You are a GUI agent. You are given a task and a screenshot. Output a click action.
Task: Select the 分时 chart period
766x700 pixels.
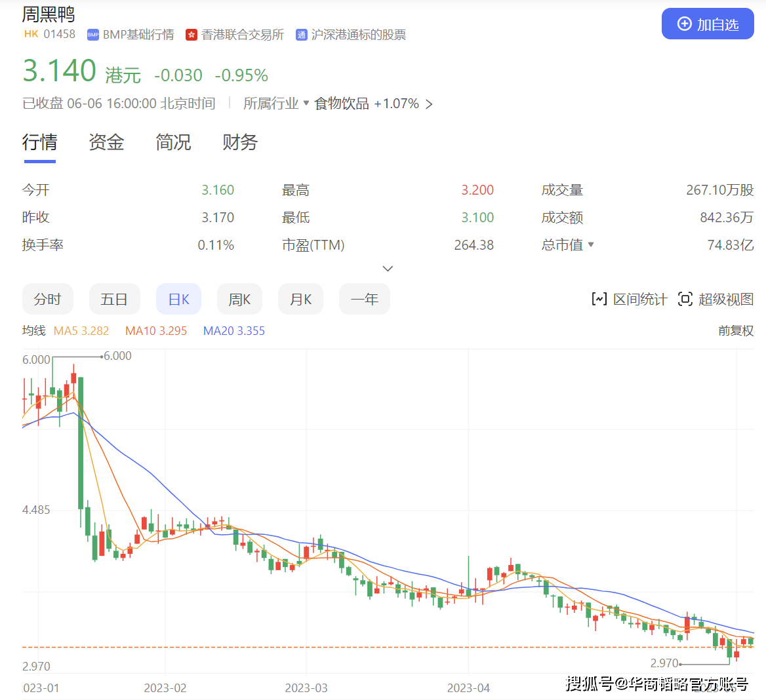coord(48,299)
